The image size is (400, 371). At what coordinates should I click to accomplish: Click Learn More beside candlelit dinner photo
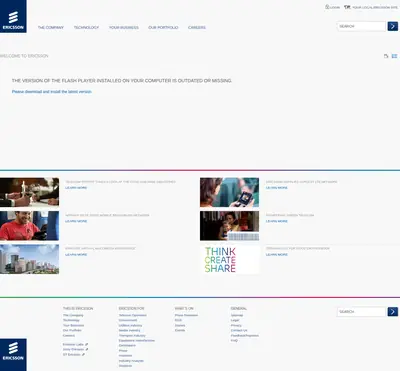click(x=76, y=188)
